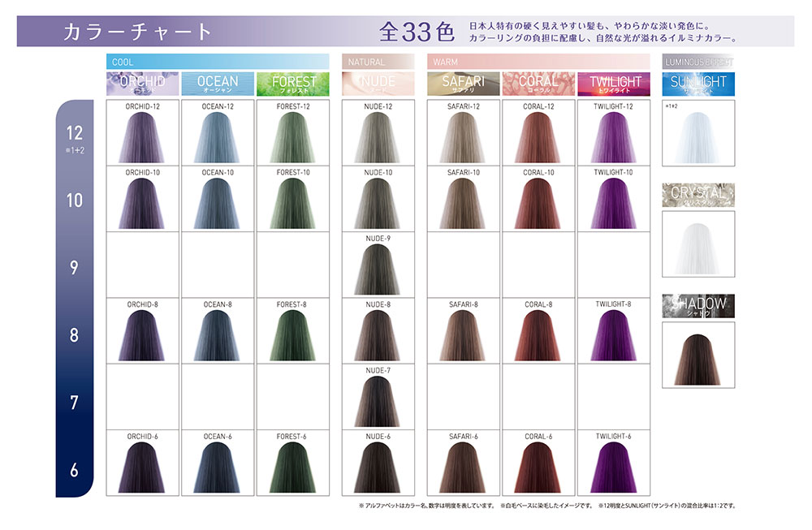
Task: Select the ORCHID-12 hair color swatch
Action: click(x=143, y=136)
